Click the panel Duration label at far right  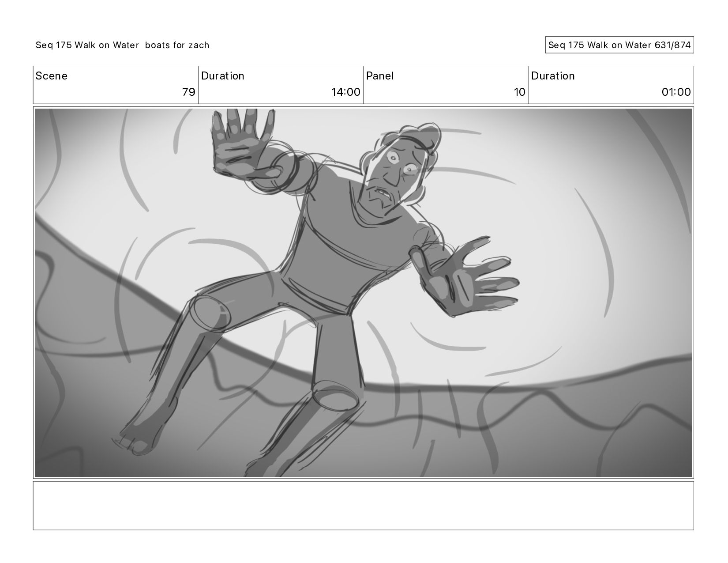(553, 76)
